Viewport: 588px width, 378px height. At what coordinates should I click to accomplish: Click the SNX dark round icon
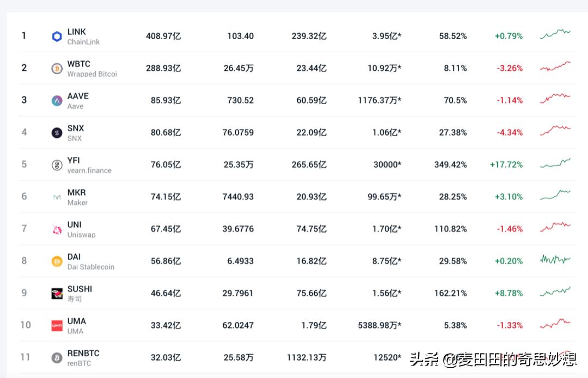(x=57, y=133)
